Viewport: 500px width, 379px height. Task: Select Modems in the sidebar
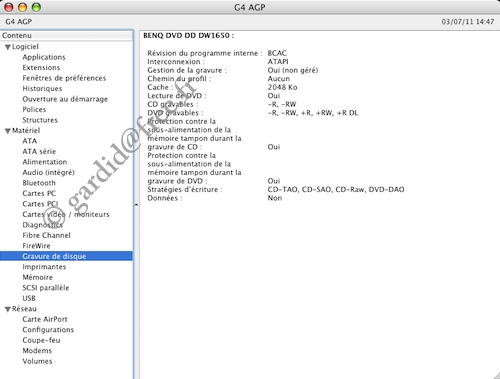37,351
